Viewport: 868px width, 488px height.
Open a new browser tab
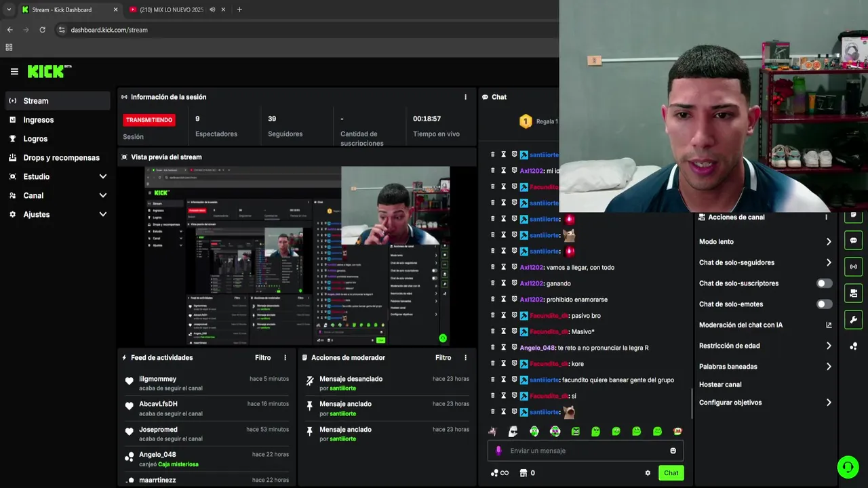[239, 9]
